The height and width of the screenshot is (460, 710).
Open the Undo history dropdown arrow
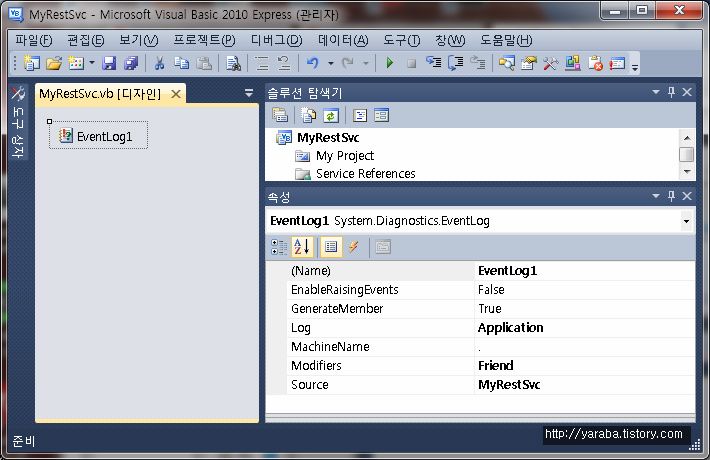[331, 63]
